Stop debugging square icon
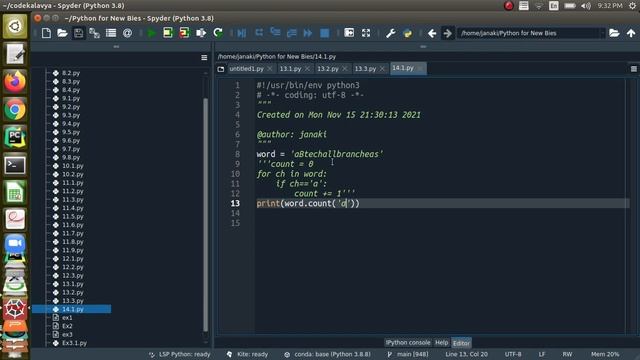Image resolution: width=640 pixels, height=360 pixels. tap(324, 33)
